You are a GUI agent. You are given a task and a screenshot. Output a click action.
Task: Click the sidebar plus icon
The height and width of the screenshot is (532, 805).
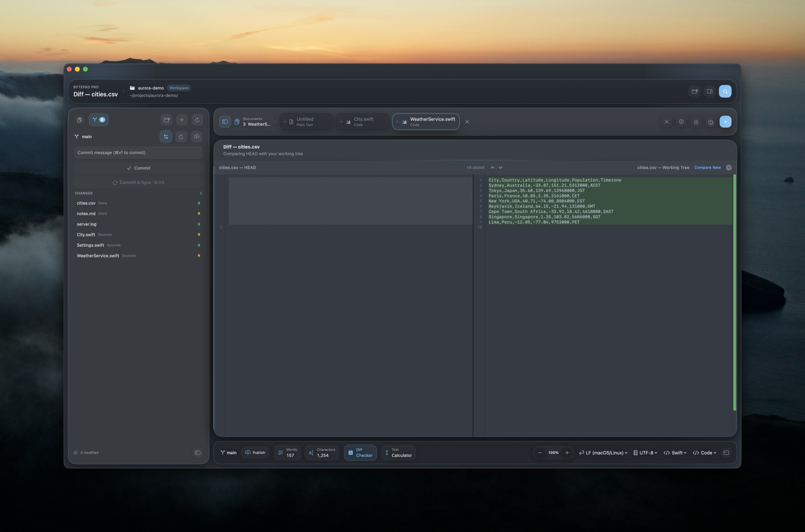point(182,120)
